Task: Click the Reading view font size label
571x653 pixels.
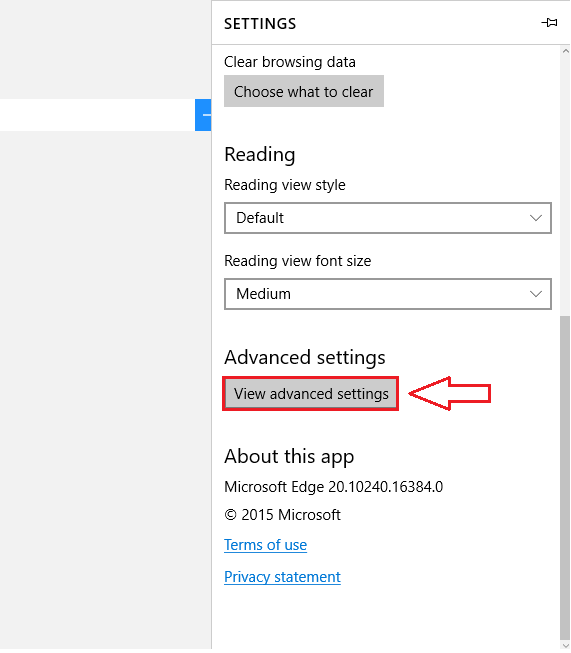Action: 297,261
